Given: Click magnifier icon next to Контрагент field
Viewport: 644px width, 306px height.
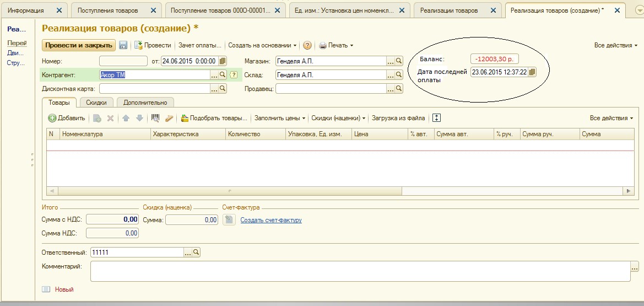Looking at the screenshot, I should click(223, 75).
